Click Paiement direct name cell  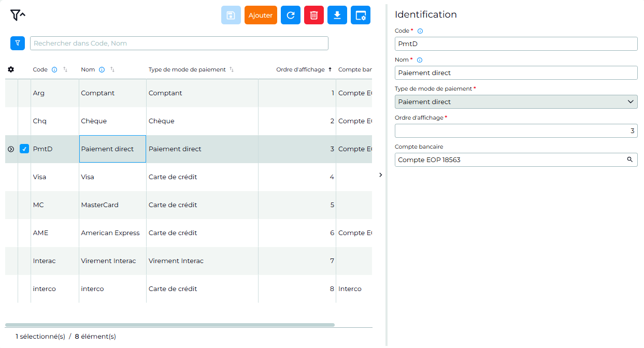click(x=112, y=149)
